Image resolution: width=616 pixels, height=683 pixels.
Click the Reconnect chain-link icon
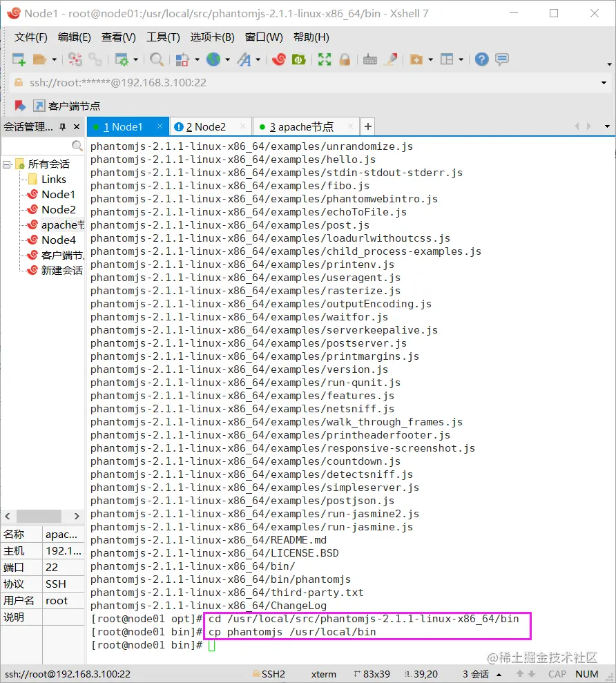[x=95, y=59]
